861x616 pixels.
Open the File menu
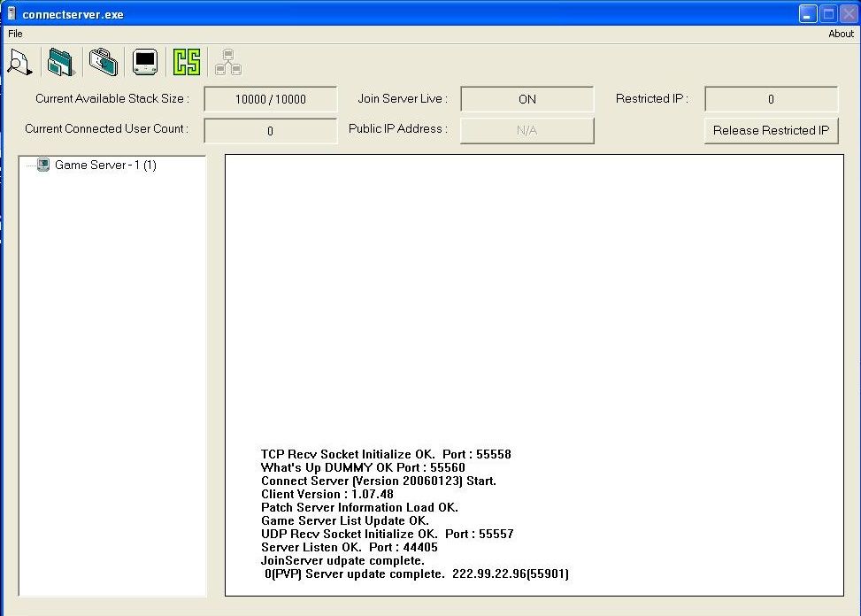(15, 34)
